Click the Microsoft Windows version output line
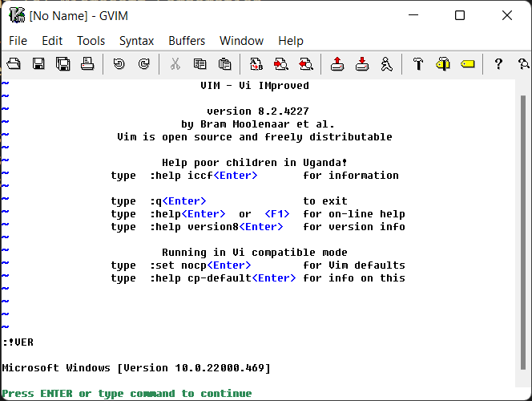This screenshot has height=401, width=532. point(136,368)
